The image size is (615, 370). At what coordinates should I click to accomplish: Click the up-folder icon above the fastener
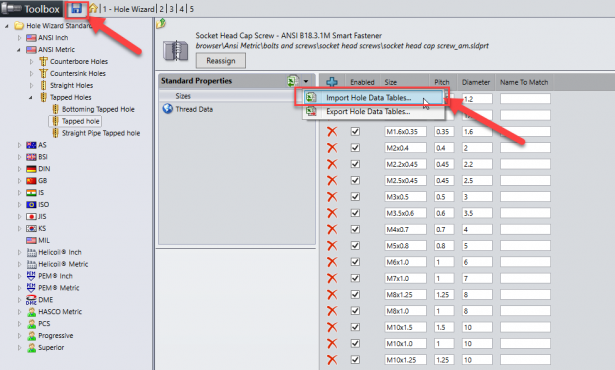point(161,24)
